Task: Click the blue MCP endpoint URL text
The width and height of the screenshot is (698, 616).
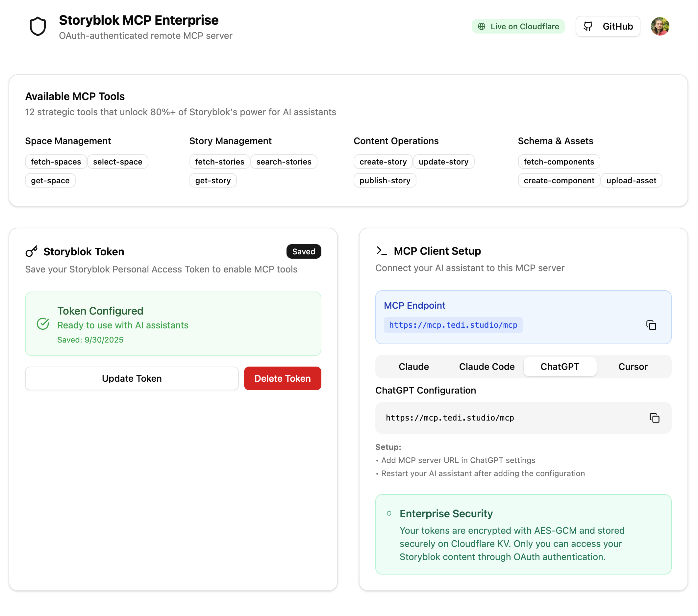Action: coord(453,325)
